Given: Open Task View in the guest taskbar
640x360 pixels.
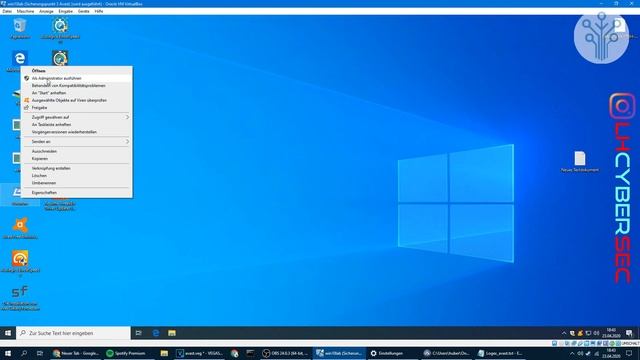Looking at the screenshot, I should (x=139, y=333).
